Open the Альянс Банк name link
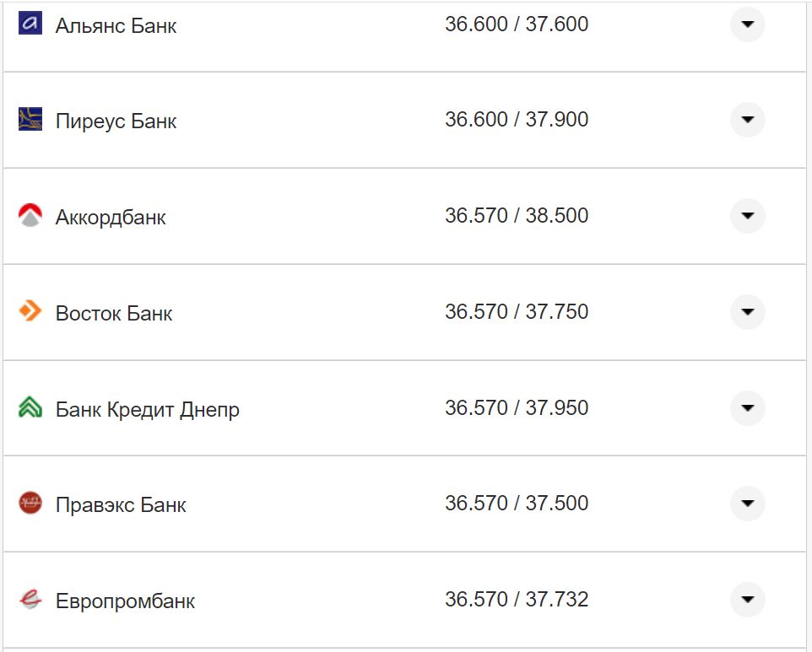This screenshot has height=652, width=812. 116,25
